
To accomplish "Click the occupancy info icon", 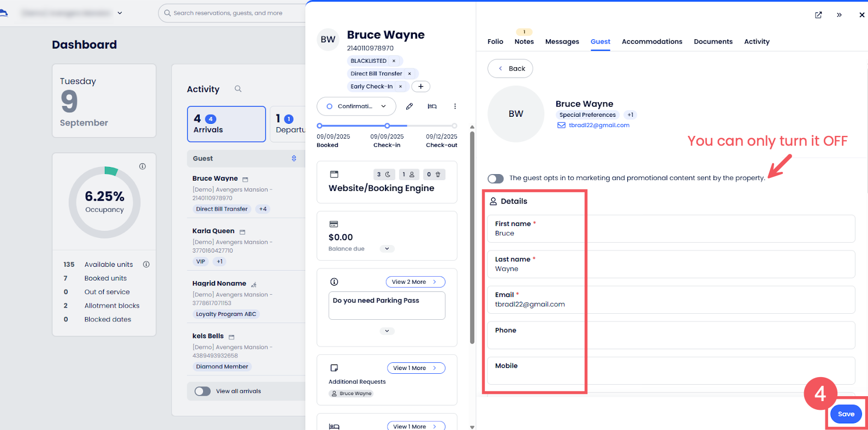I will click(x=142, y=166).
